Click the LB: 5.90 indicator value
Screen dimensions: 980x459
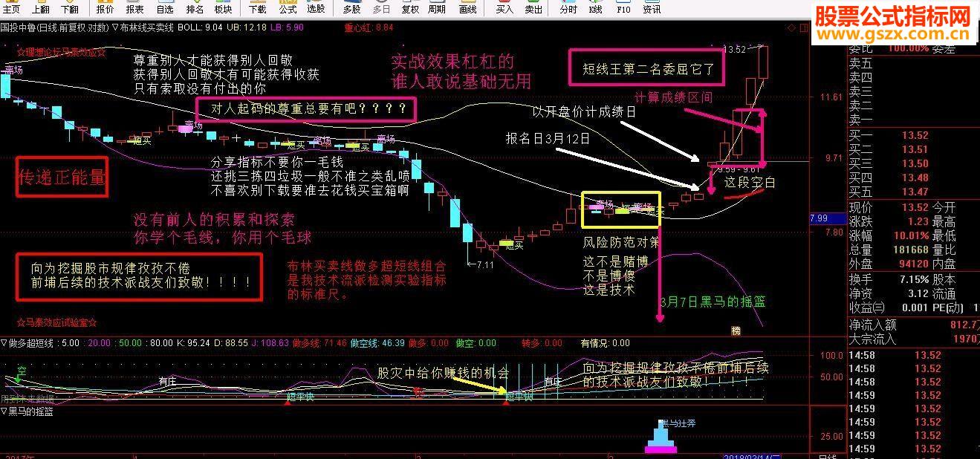pyautogui.click(x=287, y=27)
